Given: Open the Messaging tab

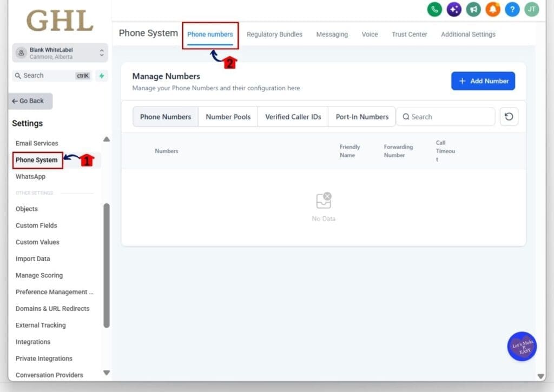Looking at the screenshot, I should [332, 34].
